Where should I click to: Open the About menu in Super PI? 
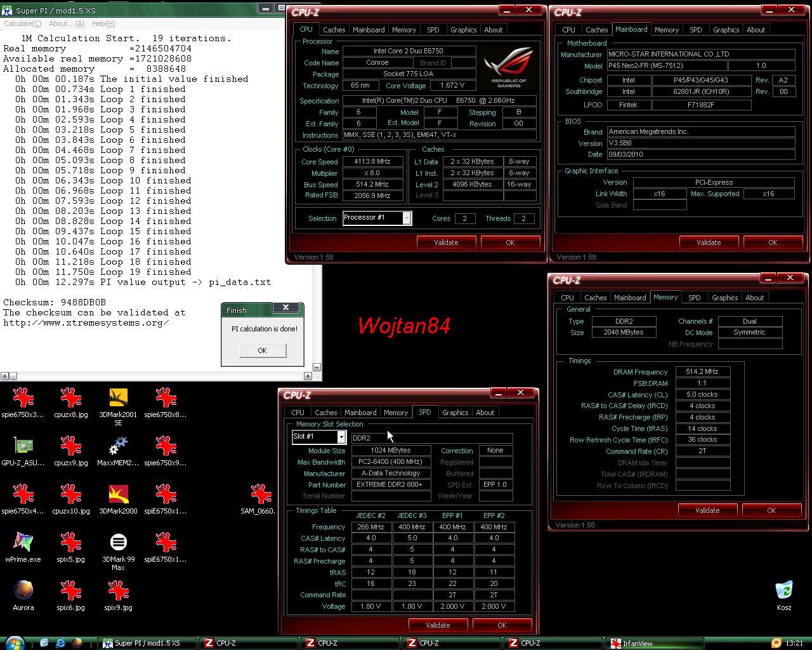pos(67,23)
